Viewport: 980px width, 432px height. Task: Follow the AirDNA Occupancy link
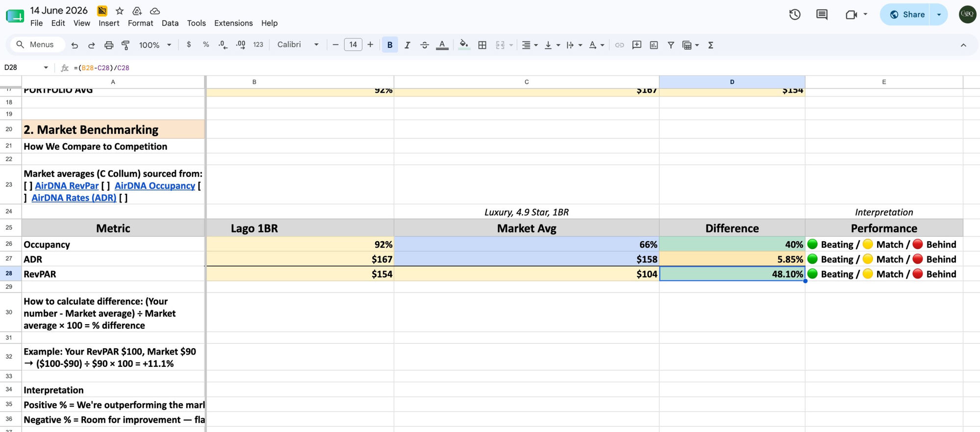pyautogui.click(x=155, y=186)
